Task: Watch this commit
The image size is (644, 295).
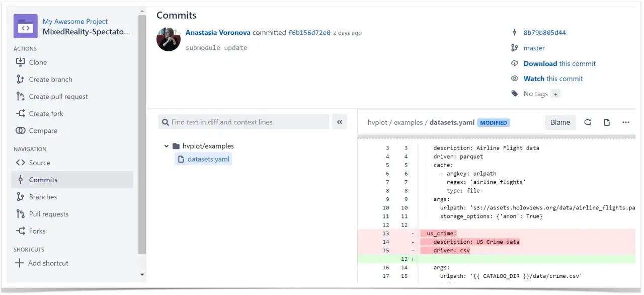Action: tap(553, 79)
